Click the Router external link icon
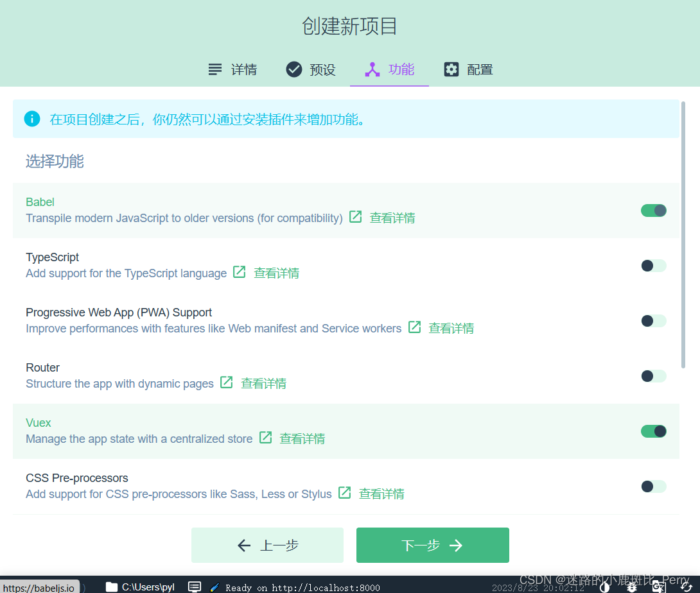The width and height of the screenshot is (700, 593). point(226,382)
